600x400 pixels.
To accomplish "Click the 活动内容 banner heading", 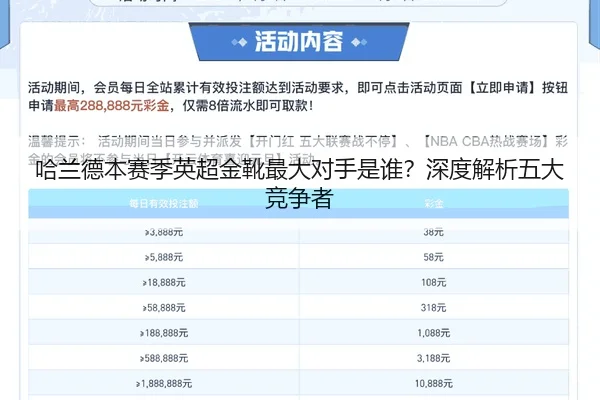I will click(299, 41).
